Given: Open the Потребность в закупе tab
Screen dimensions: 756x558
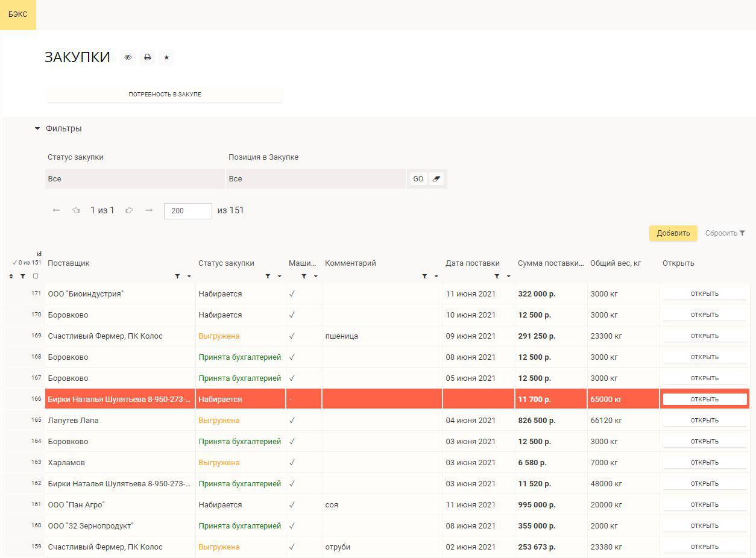Looking at the screenshot, I should pyautogui.click(x=165, y=95).
